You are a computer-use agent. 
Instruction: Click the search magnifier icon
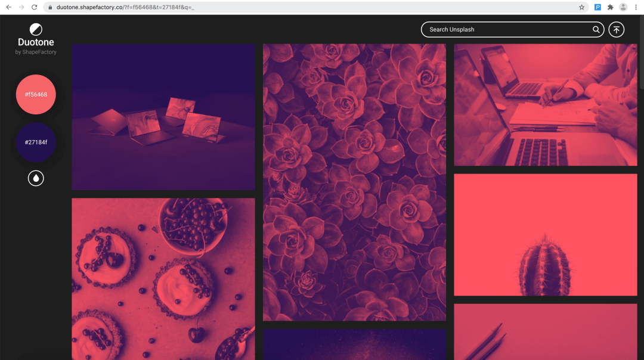(x=596, y=30)
